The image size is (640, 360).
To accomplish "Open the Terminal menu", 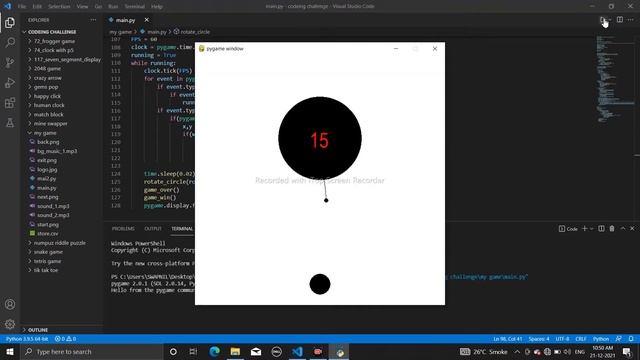I will (x=134, y=7).
